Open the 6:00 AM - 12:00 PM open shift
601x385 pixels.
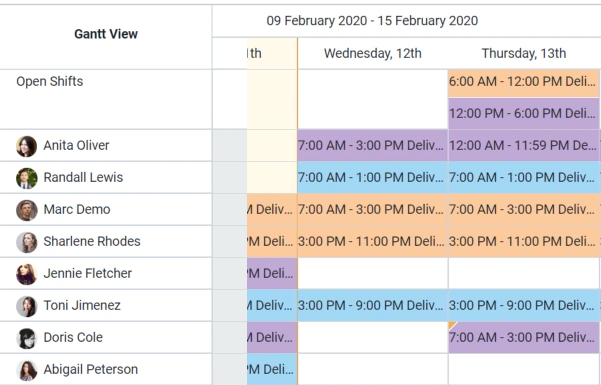[x=524, y=83]
